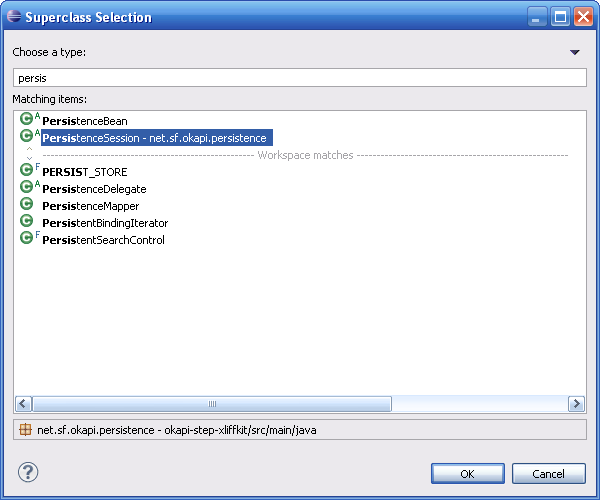Select PERSIST_STORE from workspace matches
The height and width of the screenshot is (500, 600).
pyautogui.click(x=85, y=172)
